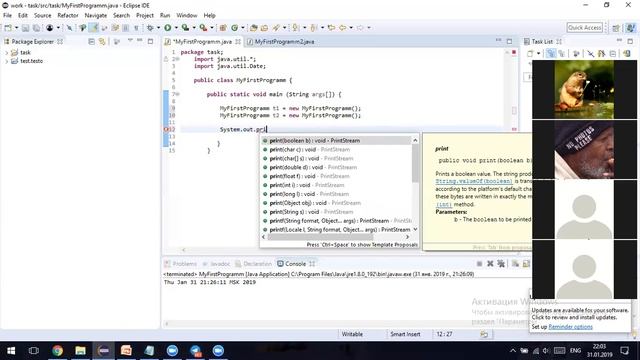This screenshot has width=640, height=360.
Task: Toggle Mark Occurrences highlighter in toolbar
Action: 94,28
